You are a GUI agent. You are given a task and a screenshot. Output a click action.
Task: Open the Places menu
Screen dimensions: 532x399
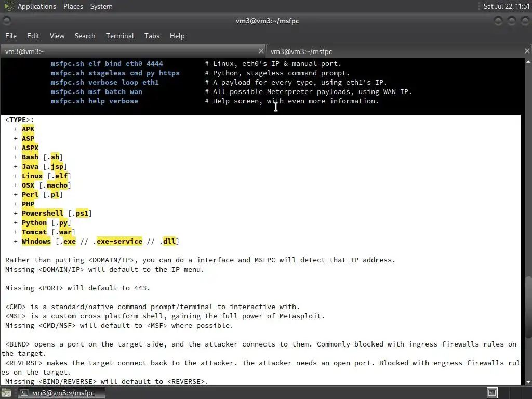click(73, 6)
